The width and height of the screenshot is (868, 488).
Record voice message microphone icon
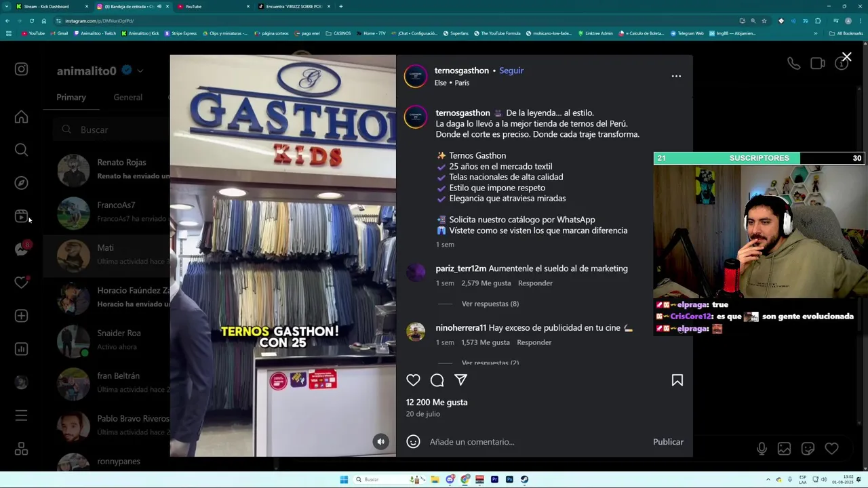(762, 449)
